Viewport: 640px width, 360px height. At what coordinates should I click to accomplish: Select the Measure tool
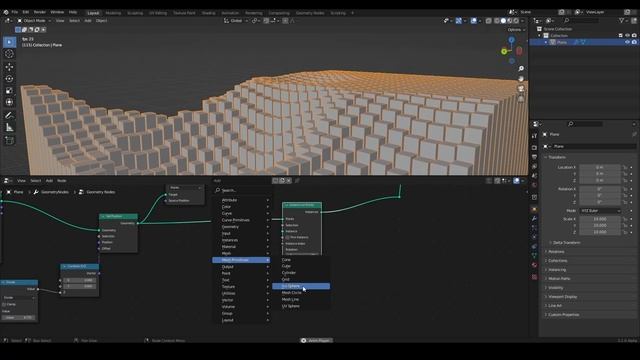point(9,128)
